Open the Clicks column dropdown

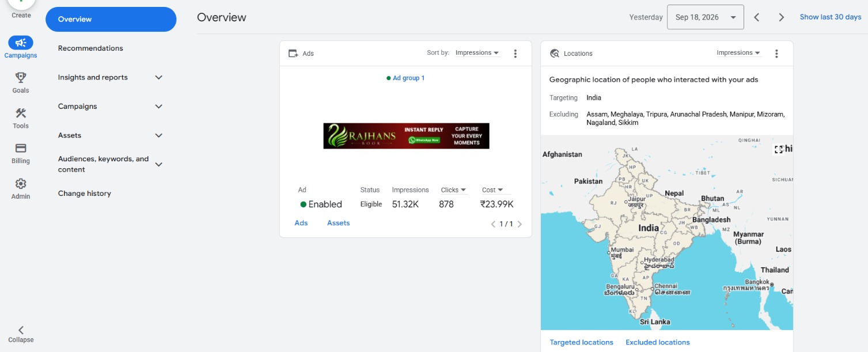(453, 190)
